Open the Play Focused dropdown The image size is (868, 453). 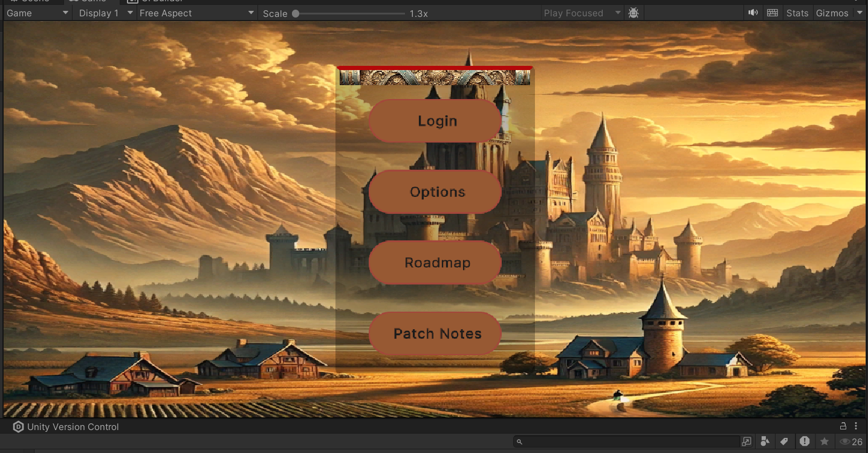pos(581,13)
